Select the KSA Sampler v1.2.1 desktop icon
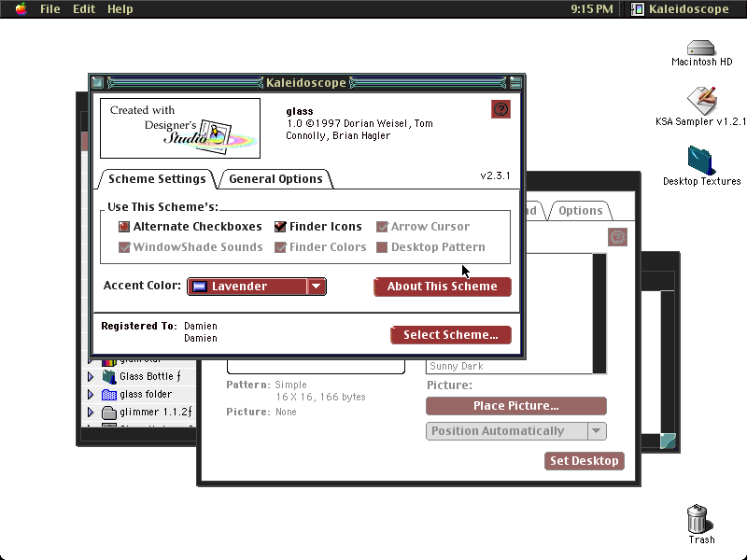The image size is (747, 560). coord(702,101)
